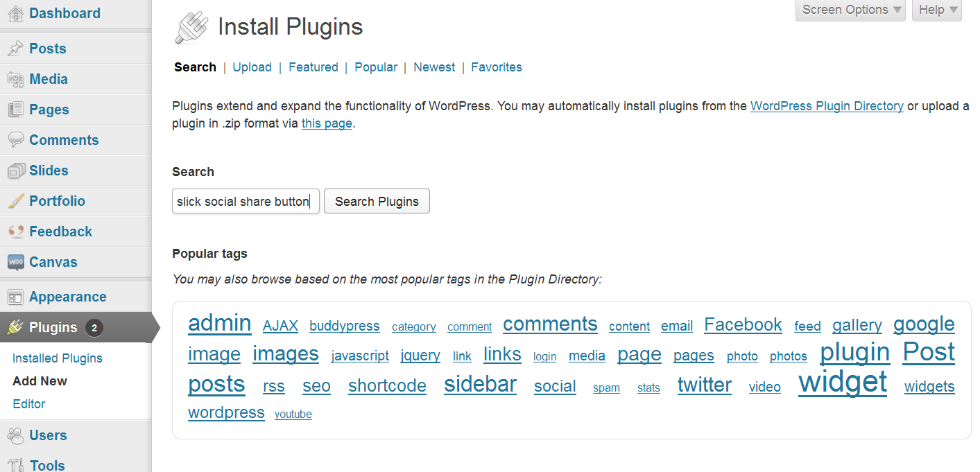Click the Appearance menu icon
This screenshot has height=472, width=980.
15,297
